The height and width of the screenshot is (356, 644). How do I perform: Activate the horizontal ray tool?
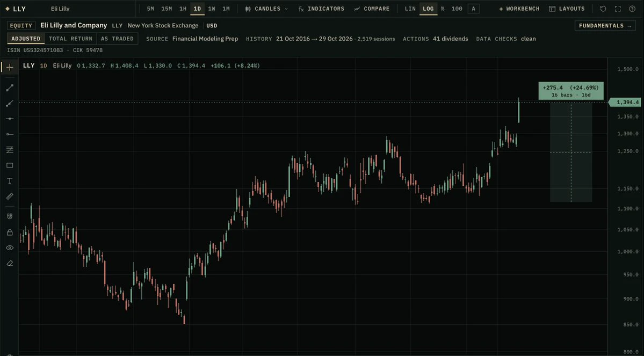point(10,134)
